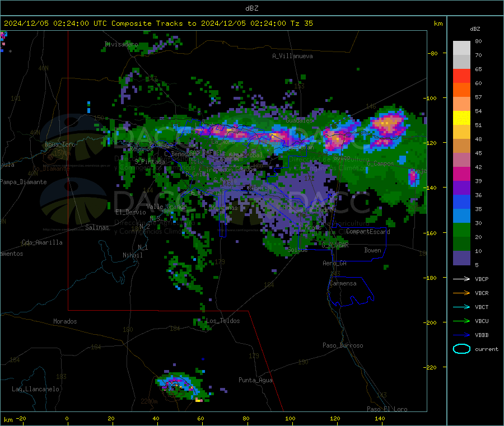Viewport: 504px width, 426px height.
Task: Click the white VBCP arrow legend icon
Action: click(461, 279)
